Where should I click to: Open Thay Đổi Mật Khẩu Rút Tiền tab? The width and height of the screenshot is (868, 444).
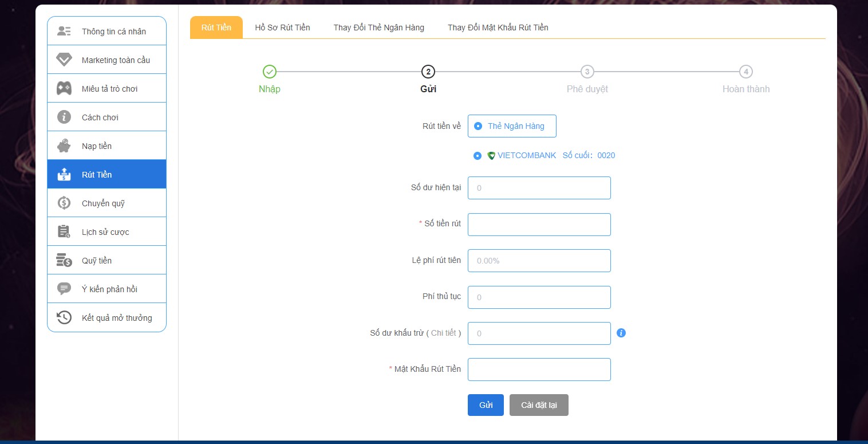[x=498, y=27]
